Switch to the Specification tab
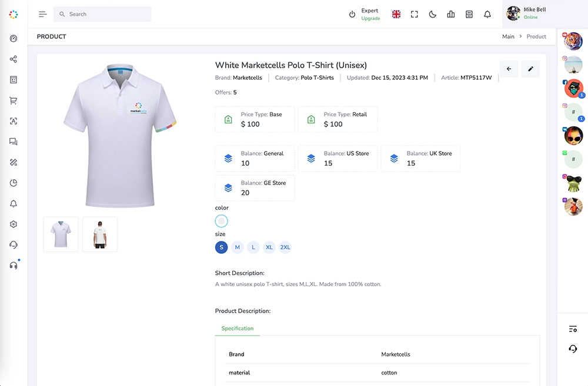 (x=238, y=328)
